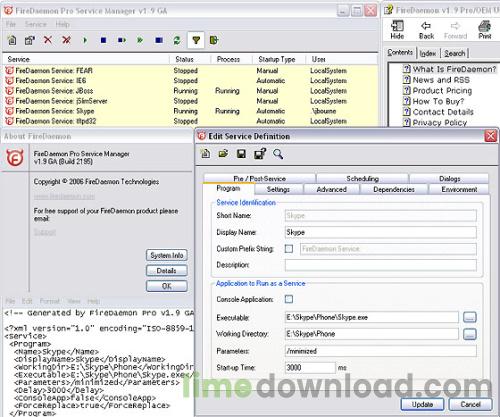Open the Dependencies tab

(x=394, y=189)
